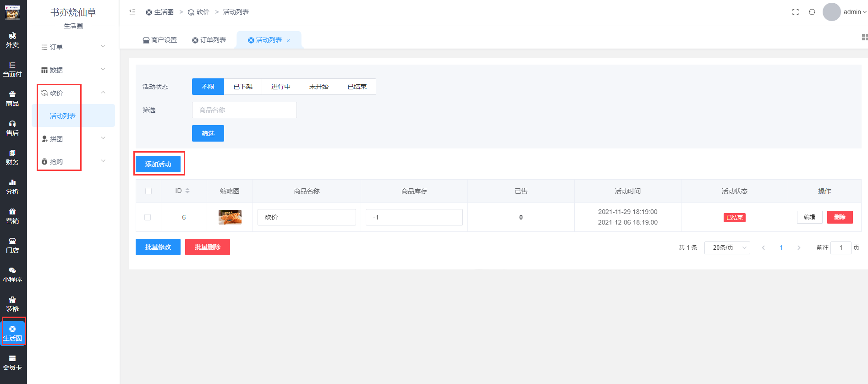The image size is (868, 384).
Task: Expand the 数据 menu group
Action: click(73, 70)
